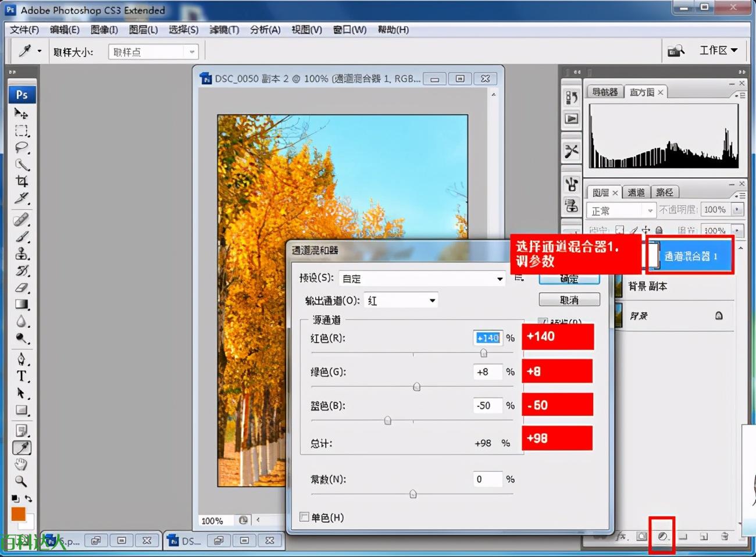Open the 输出通道(O) output channel dropdown
The image size is (756, 557).
(x=432, y=301)
